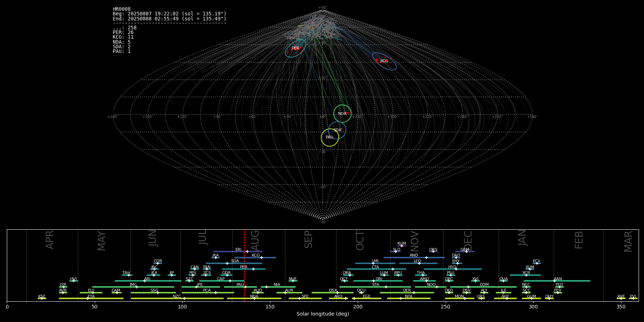
Task: Click the AUG month label in the timeline
Action: click(255, 240)
